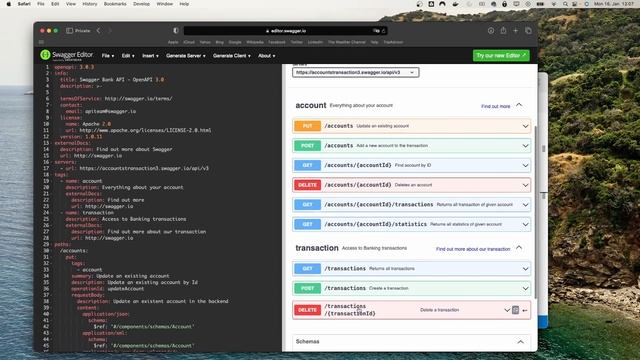Image resolution: width=640 pixels, height=360 pixels.
Task: Click the menu bar date and time
Action: (614, 4)
